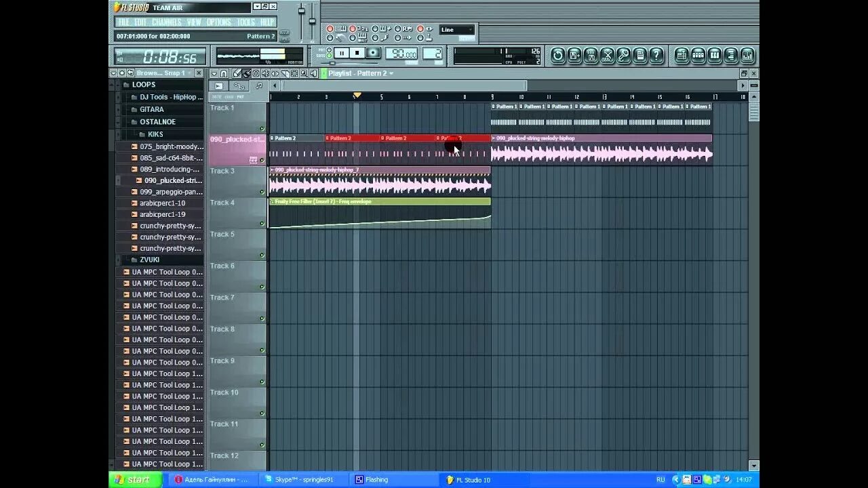Click the orange playhead marker on timeline
The width and height of the screenshot is (868, 488).
pyautogui.click(x=357, y=96)
